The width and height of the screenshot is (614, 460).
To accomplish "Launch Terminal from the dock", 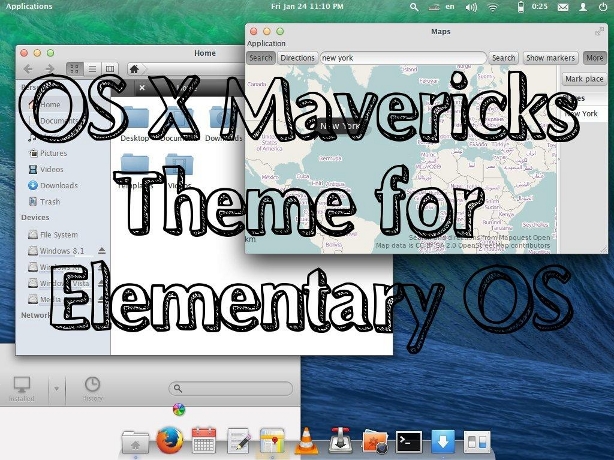I will pyautogui.click(x=408, y=442).
